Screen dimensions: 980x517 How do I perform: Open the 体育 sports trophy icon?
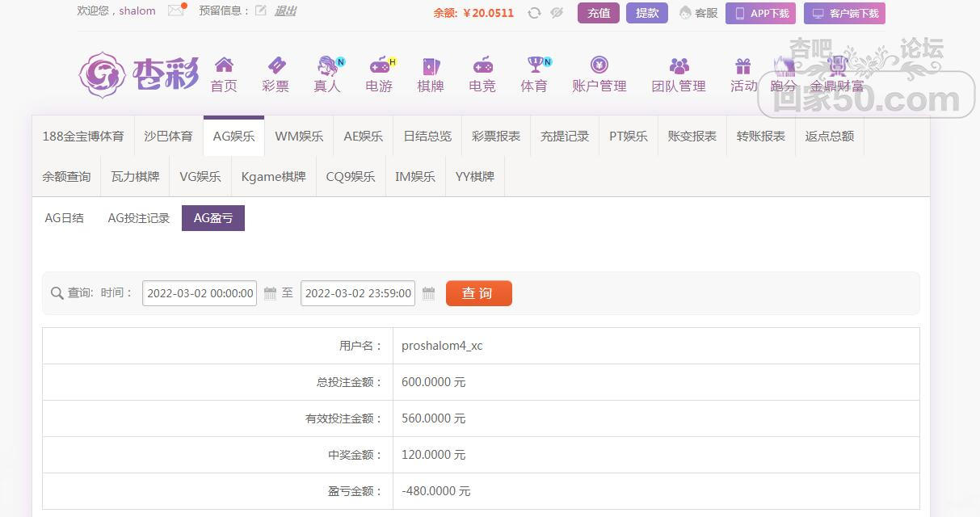click(534, 66)
